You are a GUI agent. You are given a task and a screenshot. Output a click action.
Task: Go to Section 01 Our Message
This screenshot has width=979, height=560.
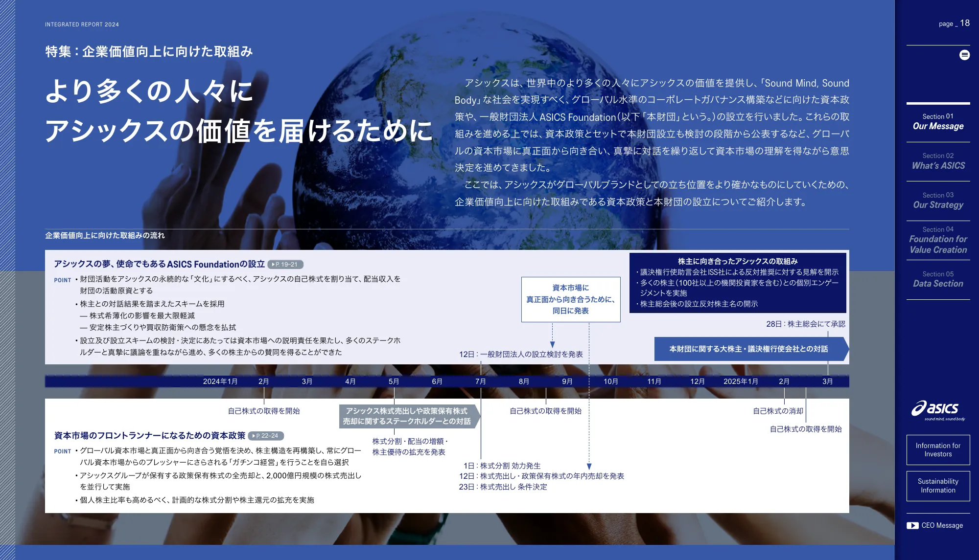click(938, 122)
